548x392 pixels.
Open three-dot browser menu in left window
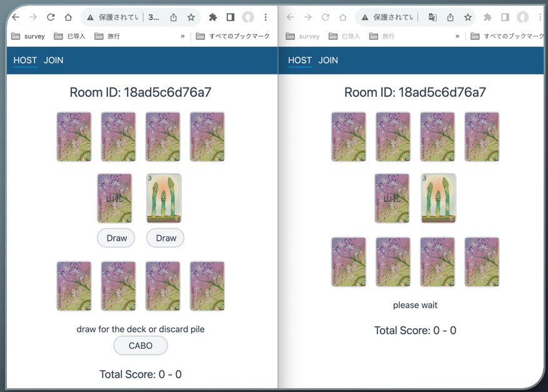(x=266, y=17)
